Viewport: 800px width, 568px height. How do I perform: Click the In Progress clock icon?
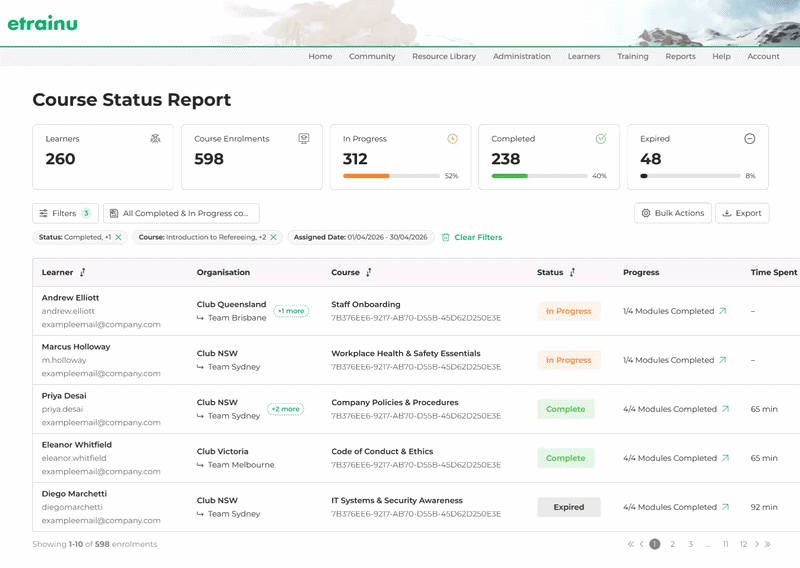coord(453,138)
